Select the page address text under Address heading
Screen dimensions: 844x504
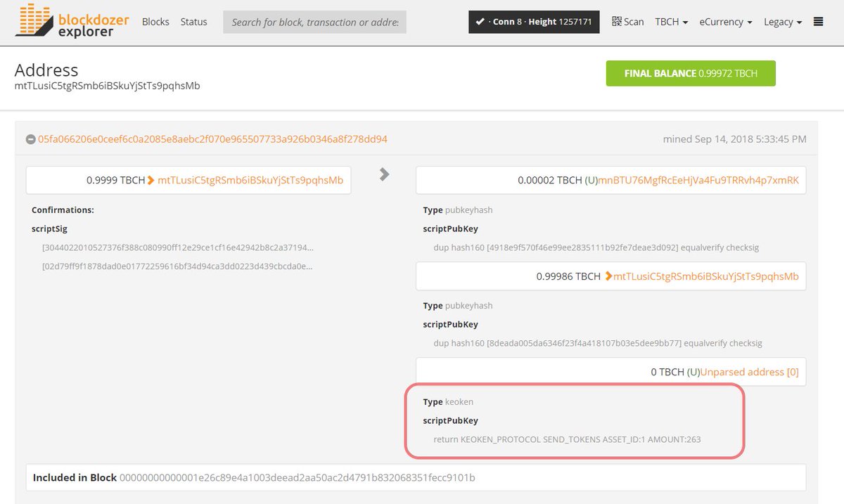click(108, 86)
